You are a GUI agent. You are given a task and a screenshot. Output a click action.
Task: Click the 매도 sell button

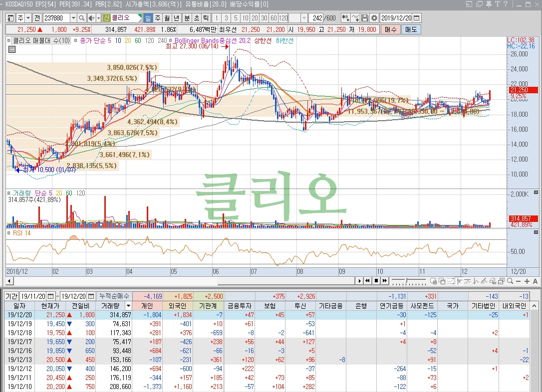tap(411, 30)
